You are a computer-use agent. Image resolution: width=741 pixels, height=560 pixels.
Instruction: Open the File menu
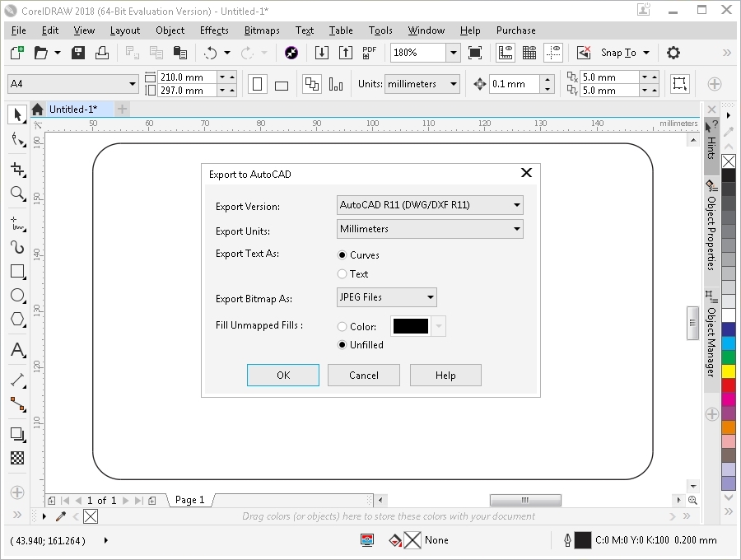[x=18, y=30]
